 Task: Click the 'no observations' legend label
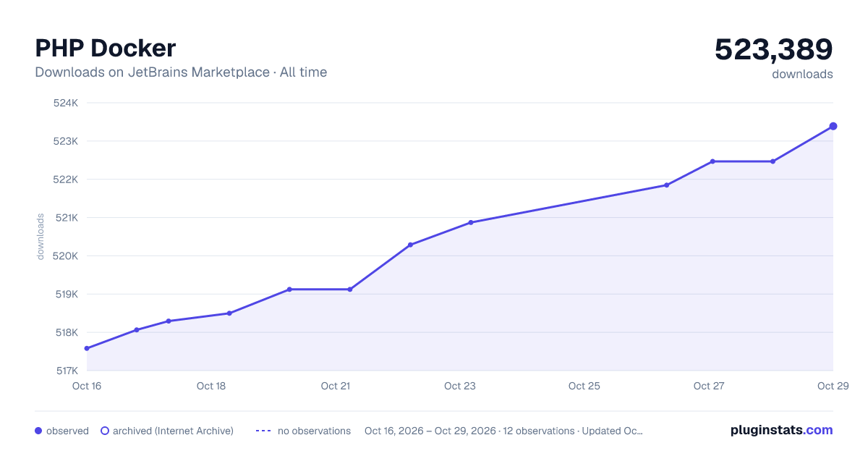coord(314,431)
